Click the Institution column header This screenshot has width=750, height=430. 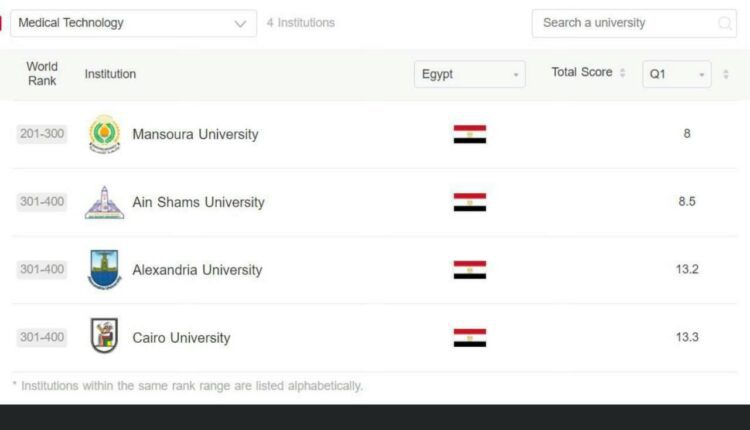110,74
